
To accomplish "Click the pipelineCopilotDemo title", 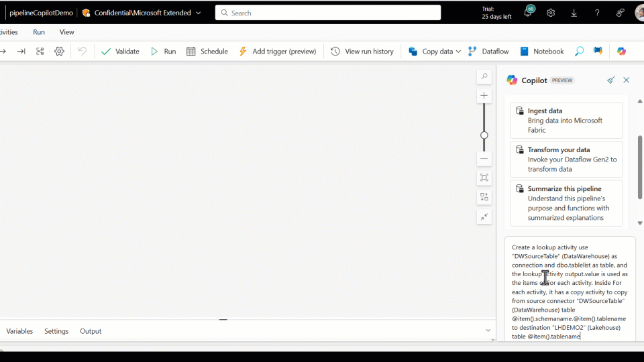I will click(41, 13).
